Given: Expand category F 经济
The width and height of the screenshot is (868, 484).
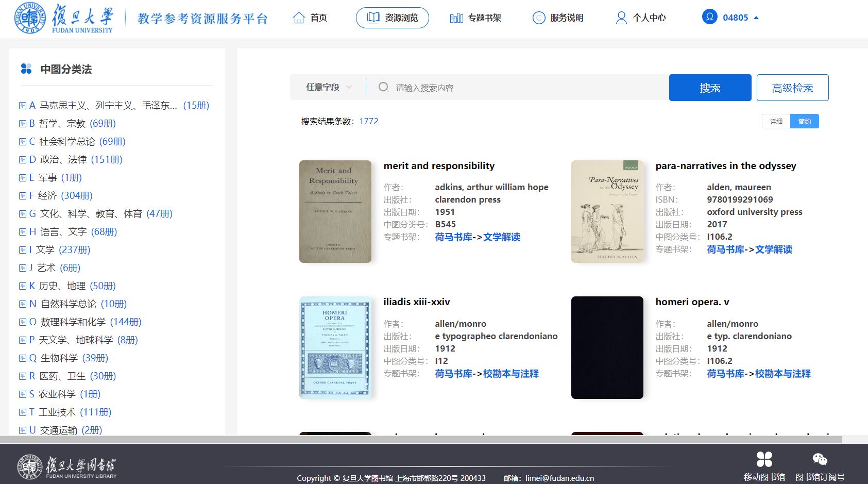Looking at the screenshot, I should (x=23, y=196).
